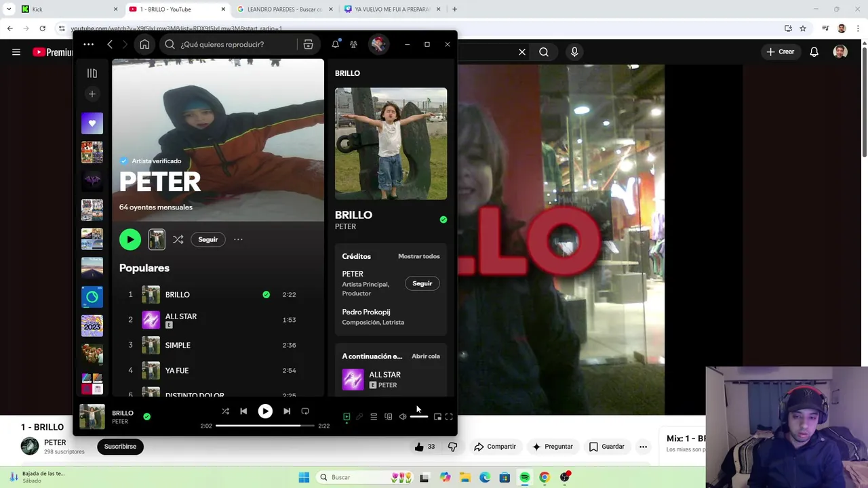868x488 pixels.
Task: Click next-up ALL STAR song card
Action: click(x=391, y=380)
